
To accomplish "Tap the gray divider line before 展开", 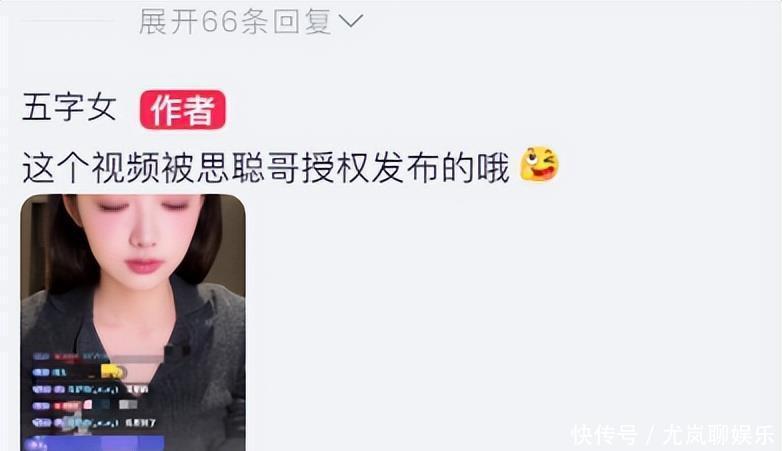I will pyautogui.click(x=67, y=20).
